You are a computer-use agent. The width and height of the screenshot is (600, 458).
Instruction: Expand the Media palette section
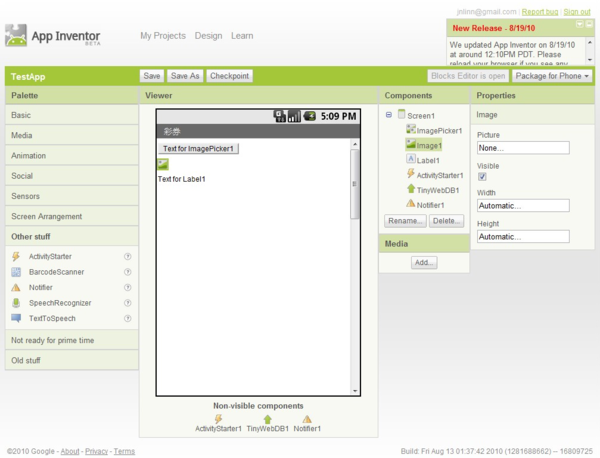pos(72,135)
